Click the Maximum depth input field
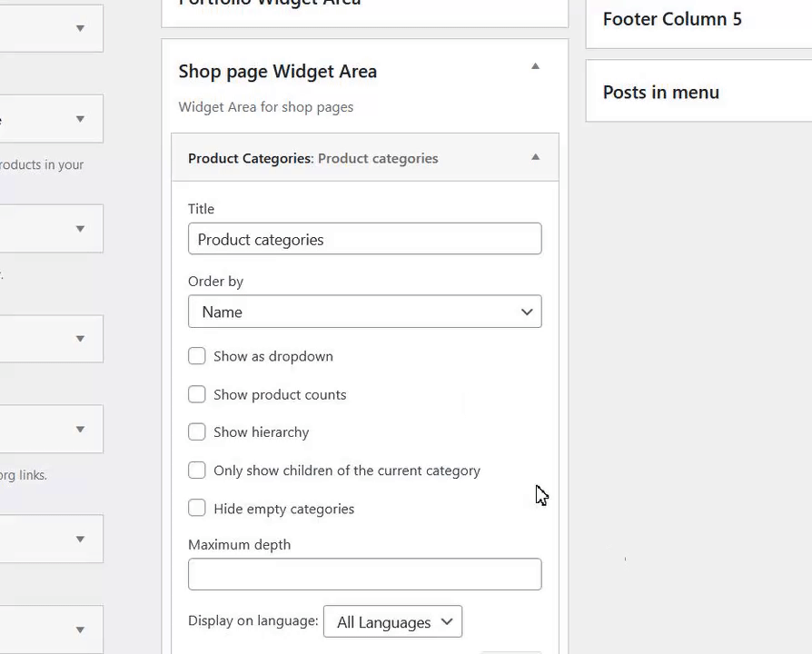The height and width of the screenshot is (654, 812). [x=364, y=574]
